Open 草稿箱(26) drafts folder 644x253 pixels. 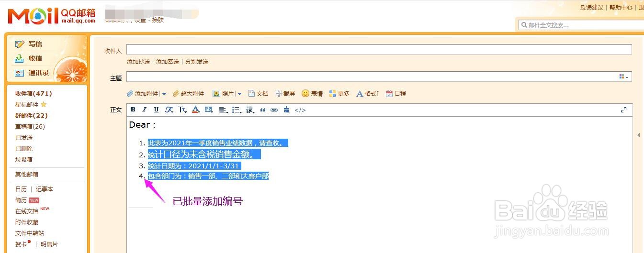pos(30,127)
